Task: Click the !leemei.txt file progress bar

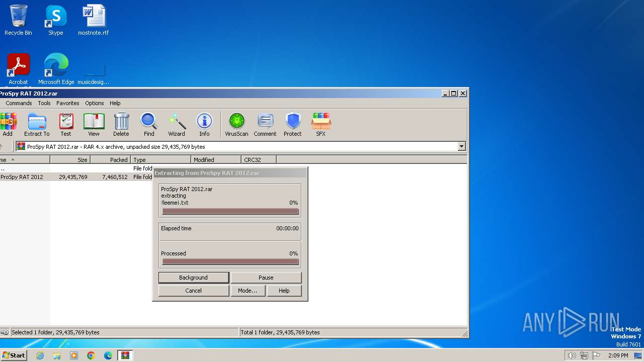Action: click(230, 211)
